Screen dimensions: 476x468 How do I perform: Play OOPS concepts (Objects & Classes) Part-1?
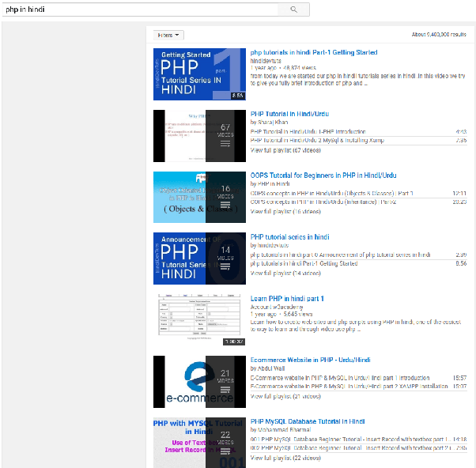pyautogui.click(x=331, y=193)
